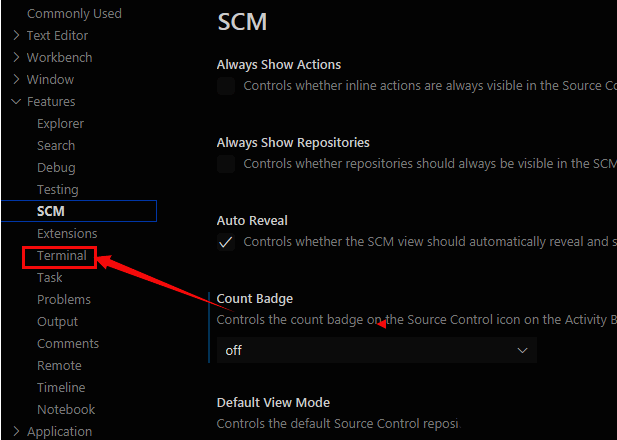
Task: Expand the Text Editor settings section
Action: coord(16,36)
